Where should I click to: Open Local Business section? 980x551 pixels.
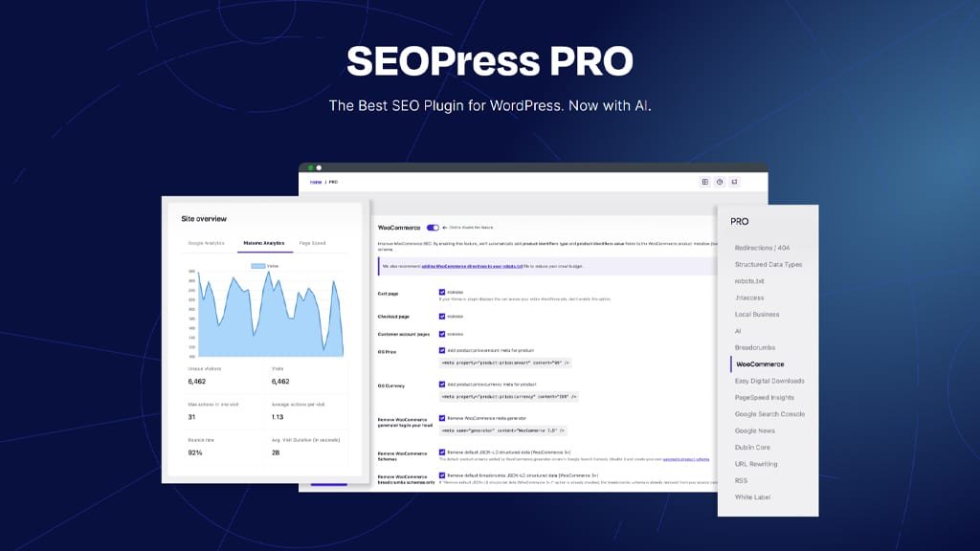(757, 314)
